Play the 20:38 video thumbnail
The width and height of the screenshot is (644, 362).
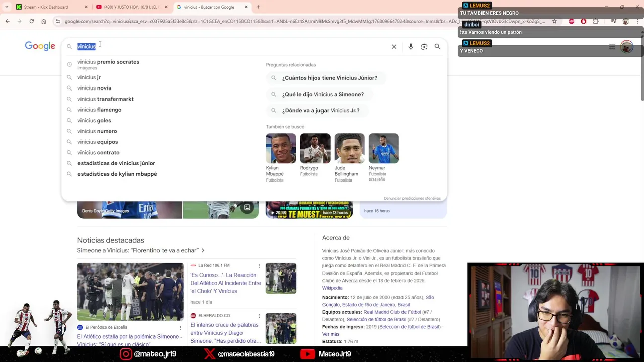(x=309, y=210)
